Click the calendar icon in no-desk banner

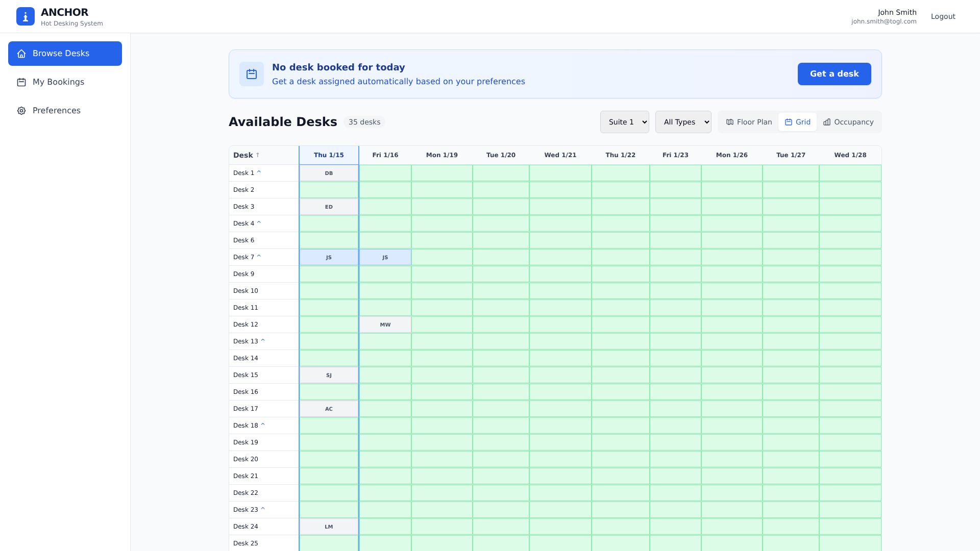point(252,74)
